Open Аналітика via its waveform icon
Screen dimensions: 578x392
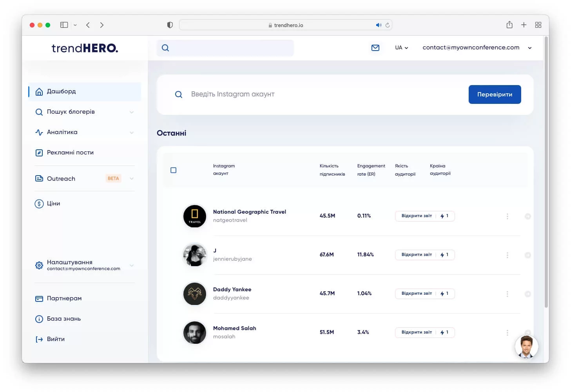pyautogui.click(x=39, y=132)
